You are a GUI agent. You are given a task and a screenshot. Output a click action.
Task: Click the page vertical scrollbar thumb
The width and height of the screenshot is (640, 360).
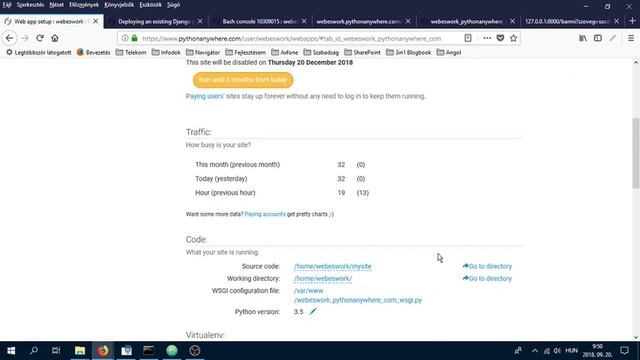coord(636,153)
